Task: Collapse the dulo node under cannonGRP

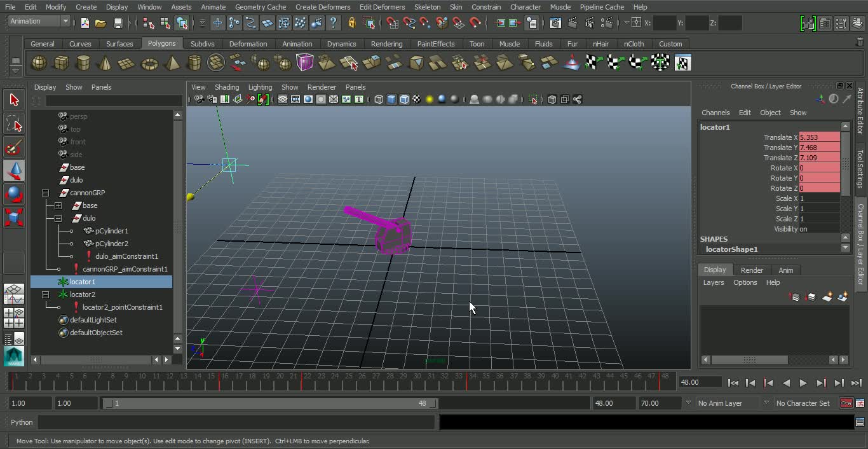Action: coord(58,218)
